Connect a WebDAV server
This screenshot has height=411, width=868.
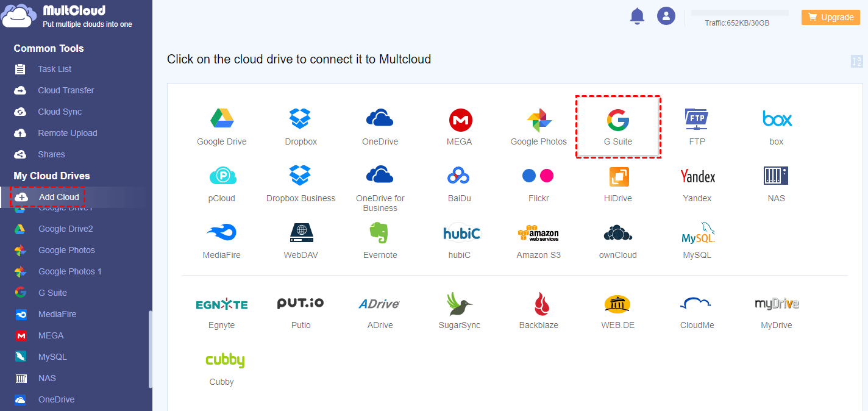coord(301,241)
